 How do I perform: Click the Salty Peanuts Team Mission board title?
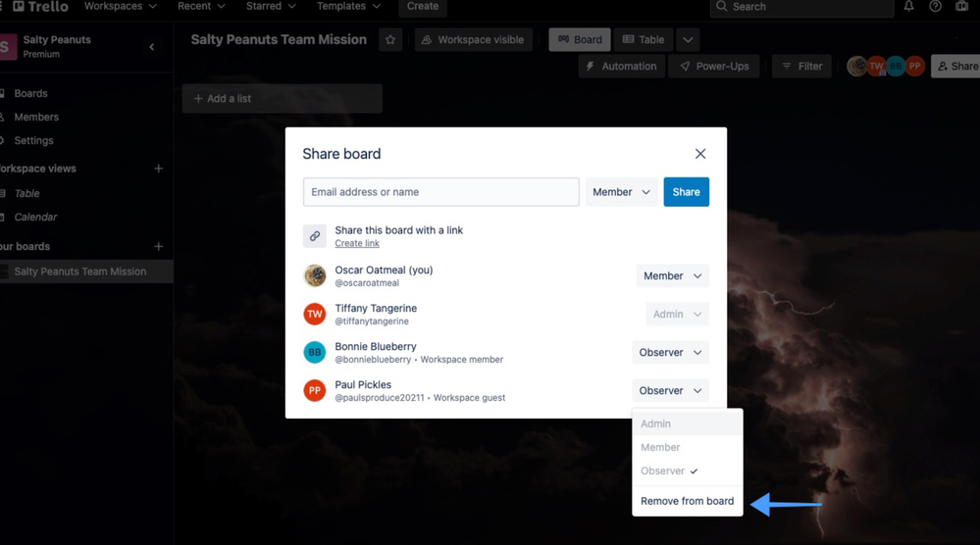279,39
